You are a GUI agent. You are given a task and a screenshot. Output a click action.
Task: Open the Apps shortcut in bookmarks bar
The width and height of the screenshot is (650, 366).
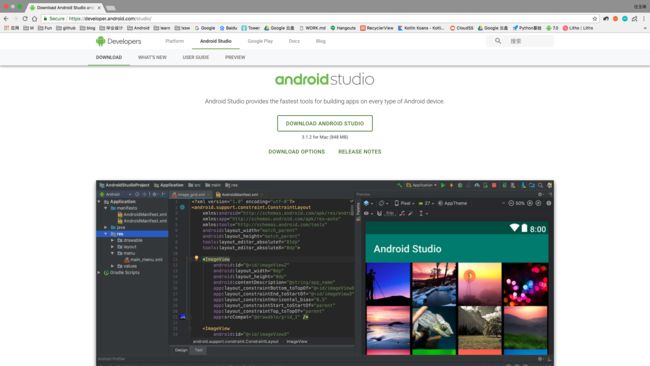click(x=12, y=28)
